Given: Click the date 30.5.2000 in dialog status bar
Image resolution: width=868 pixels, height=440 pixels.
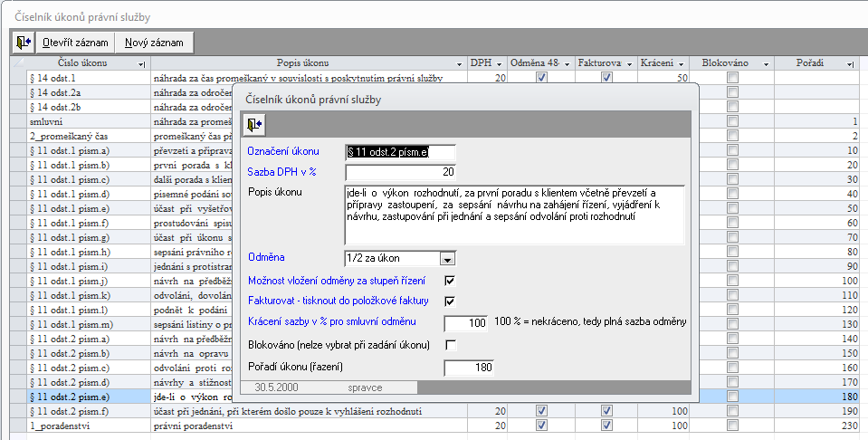Looking at the screenshot, I should pos(276,387).
